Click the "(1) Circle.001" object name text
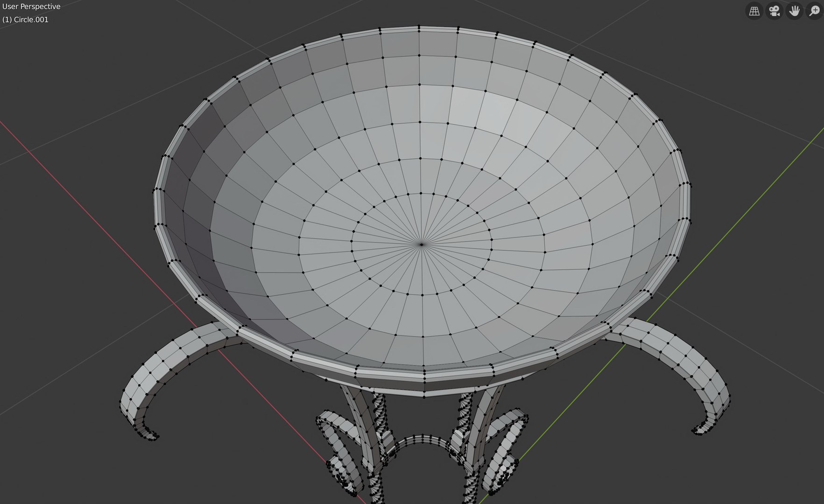Viewport: 824px width, 504px height. 25,20
